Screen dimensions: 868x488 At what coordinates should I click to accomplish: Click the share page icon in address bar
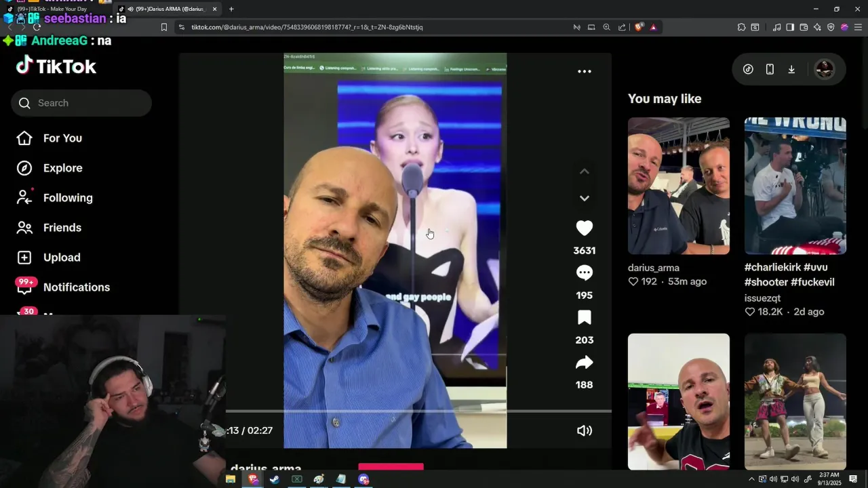[x=622, y=27]
